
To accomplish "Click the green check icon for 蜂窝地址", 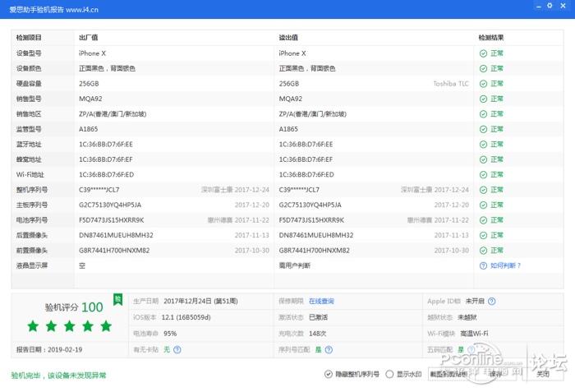I will point(483,159).
